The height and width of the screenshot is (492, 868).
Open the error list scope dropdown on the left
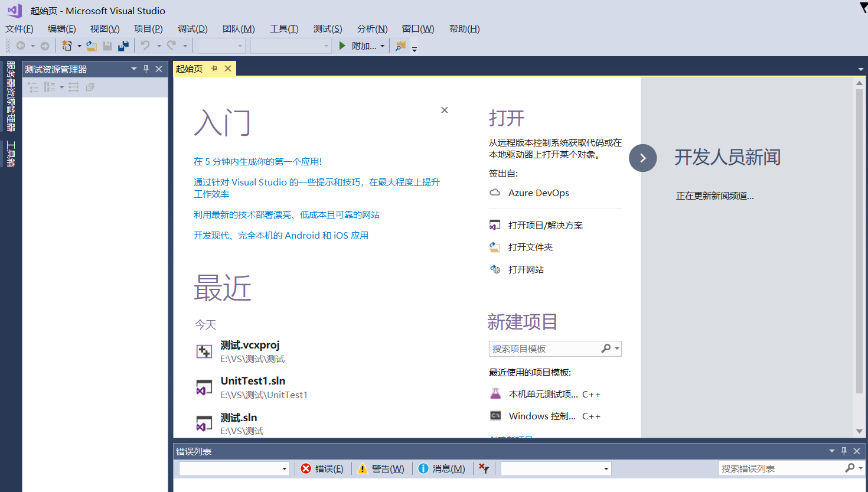tap(284, 469)
